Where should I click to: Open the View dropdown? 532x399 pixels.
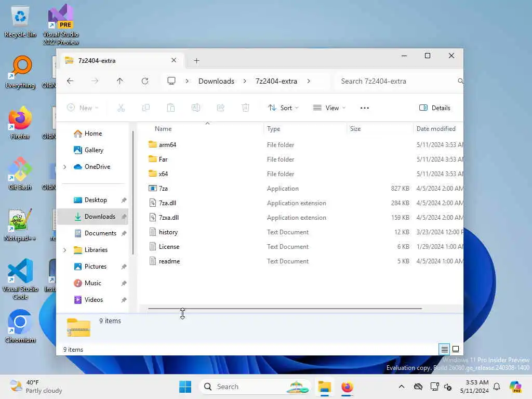(x=329, y=108)
